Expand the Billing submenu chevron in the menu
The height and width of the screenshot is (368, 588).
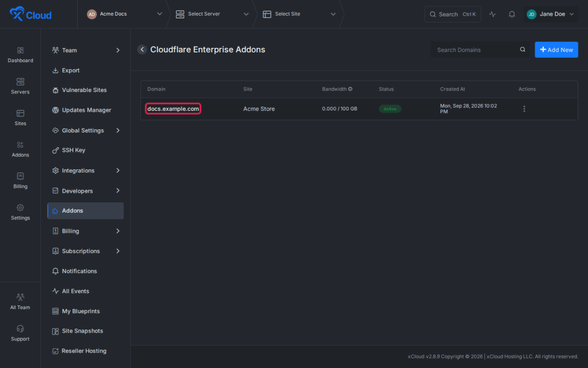click(118, 231)
